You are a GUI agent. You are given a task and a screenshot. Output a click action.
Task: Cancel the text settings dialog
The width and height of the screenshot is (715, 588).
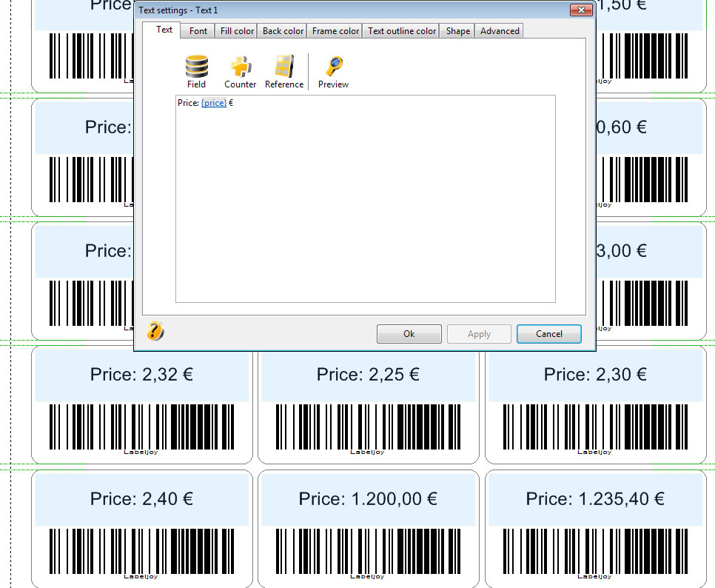(549, 334)
